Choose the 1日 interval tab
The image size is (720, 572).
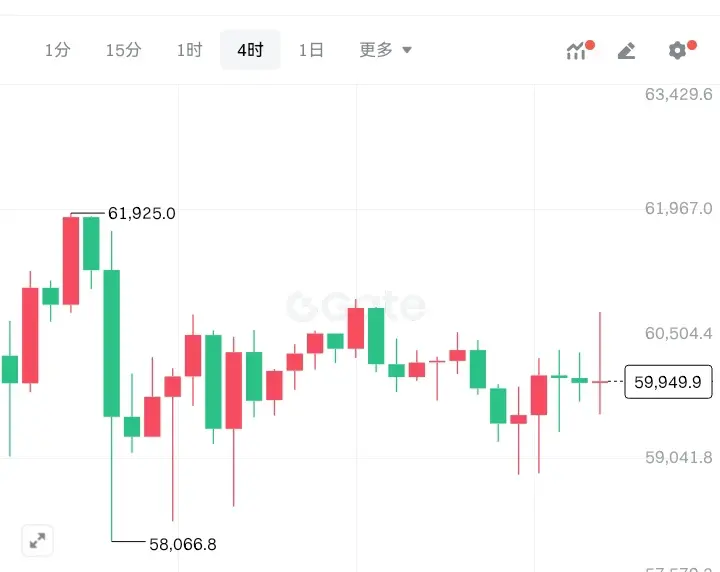311,50
